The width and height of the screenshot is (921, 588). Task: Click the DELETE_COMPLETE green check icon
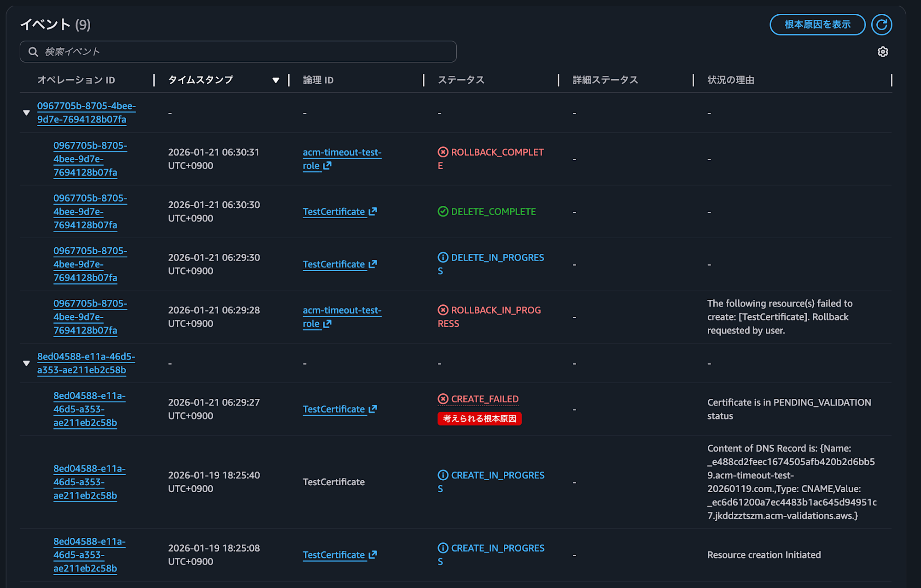click(x=443, y=211)
